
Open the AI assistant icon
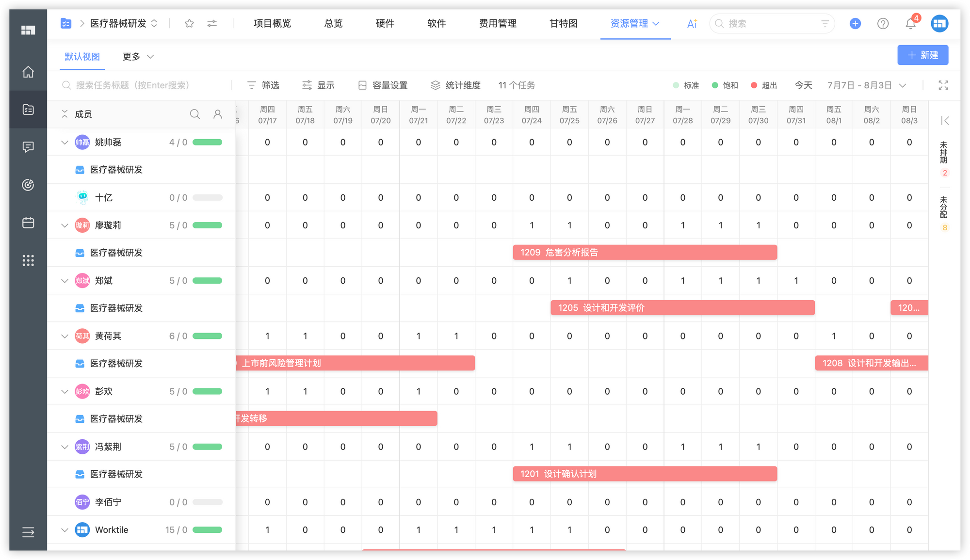pyautogui.click(x=692, y=23)
